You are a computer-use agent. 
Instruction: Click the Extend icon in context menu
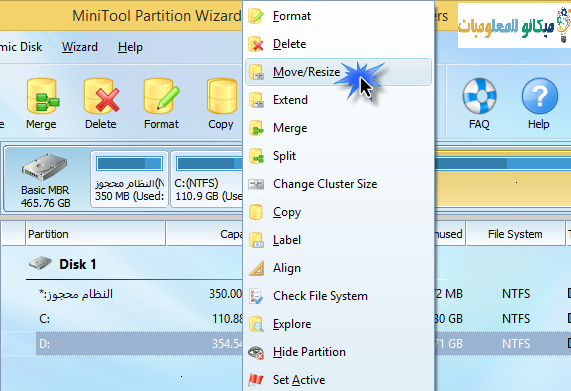point(256,100)
